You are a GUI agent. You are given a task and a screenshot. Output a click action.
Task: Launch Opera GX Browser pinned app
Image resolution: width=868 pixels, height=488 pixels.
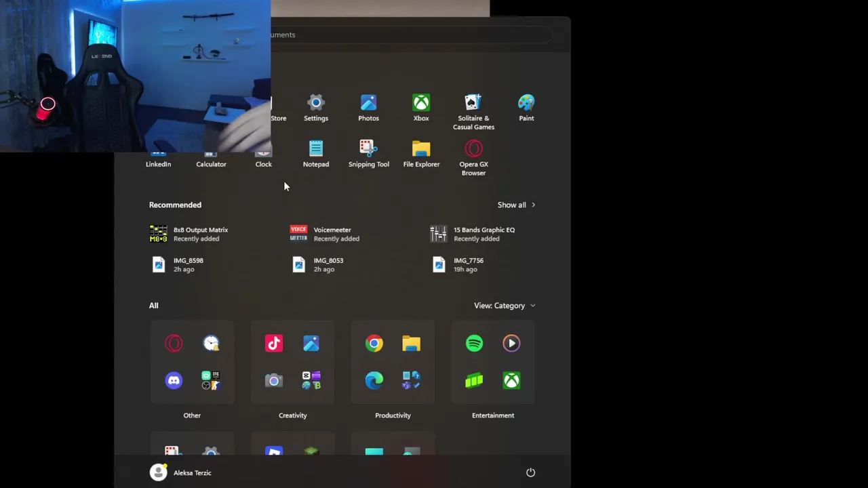tap(473, 159)
